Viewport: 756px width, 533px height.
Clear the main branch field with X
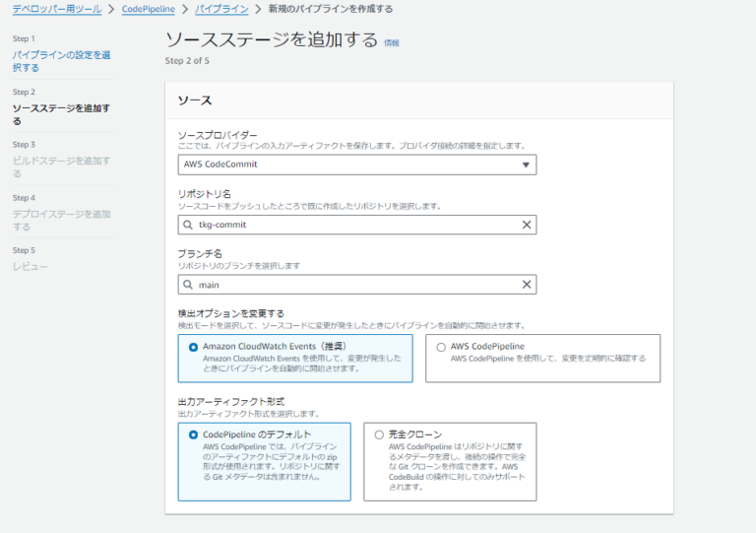(527, 285)
